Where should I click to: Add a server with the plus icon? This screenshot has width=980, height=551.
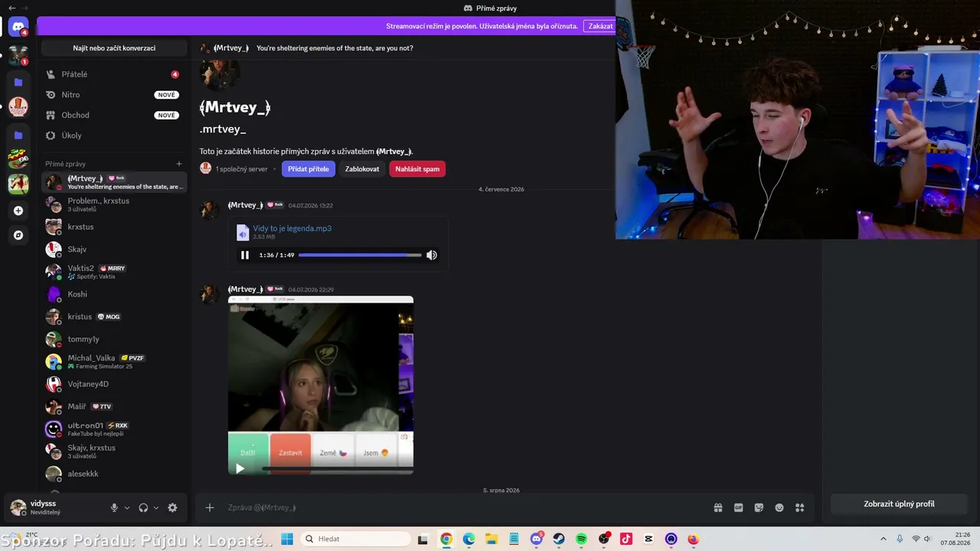pos(18,210)
